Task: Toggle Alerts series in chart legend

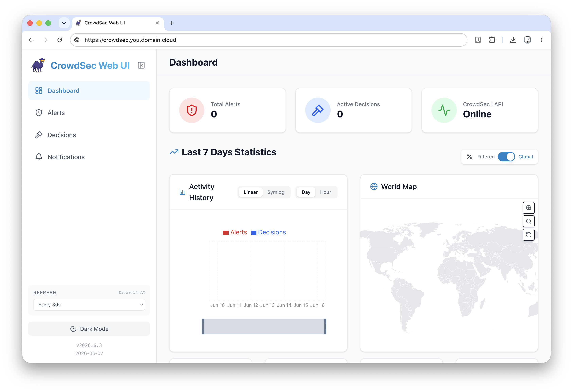Action: coord(235,232)
